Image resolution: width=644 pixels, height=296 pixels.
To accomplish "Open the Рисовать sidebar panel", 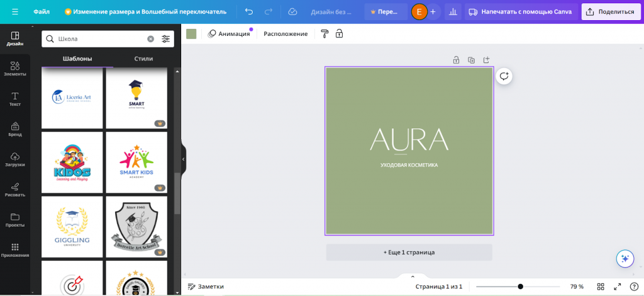I will (15, 190).
